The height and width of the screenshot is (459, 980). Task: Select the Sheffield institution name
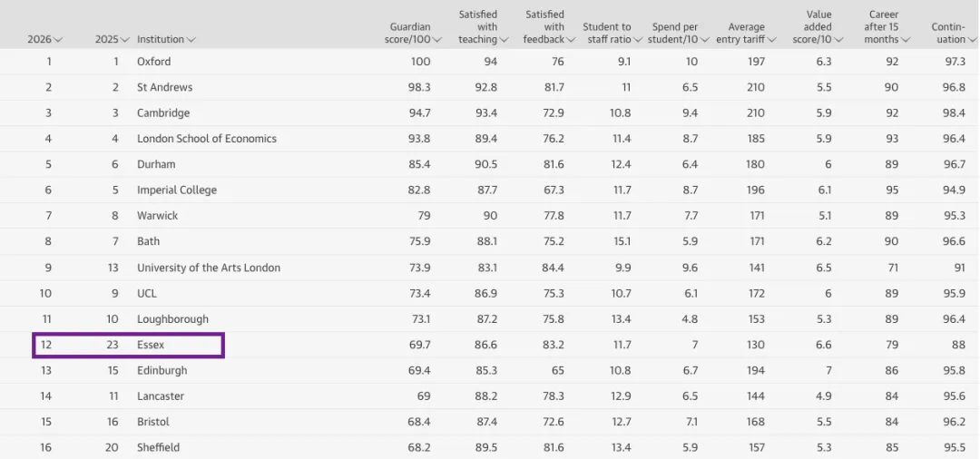click(158, 447)
